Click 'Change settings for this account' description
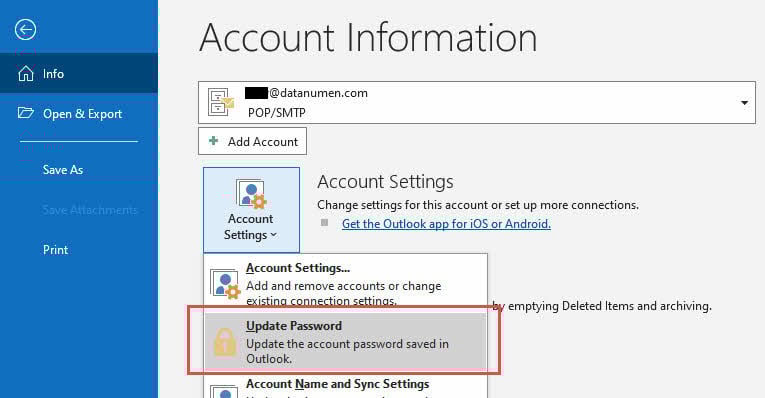The image size is (765, 398). (x=478, y=205)
